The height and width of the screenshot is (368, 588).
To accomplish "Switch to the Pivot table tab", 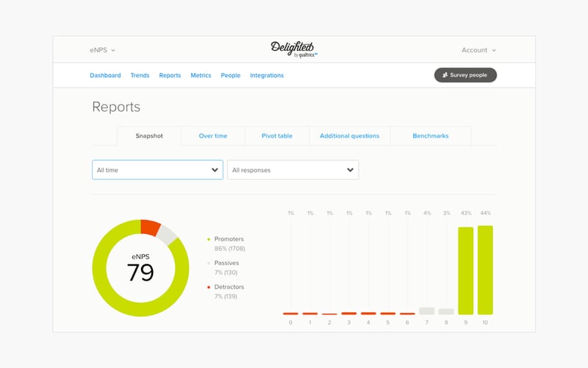I will pyautogui.click(x=277, y=136).
